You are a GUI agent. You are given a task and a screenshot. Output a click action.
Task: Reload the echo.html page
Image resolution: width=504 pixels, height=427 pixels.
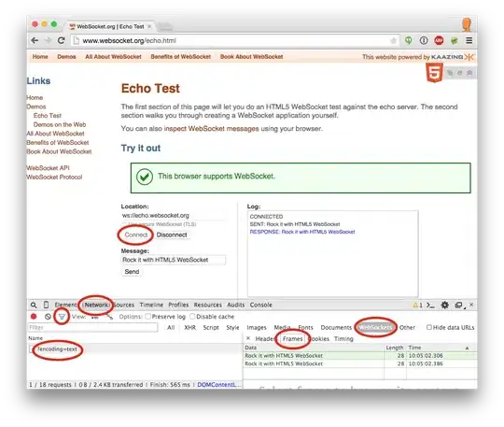(x=61, y=40)
